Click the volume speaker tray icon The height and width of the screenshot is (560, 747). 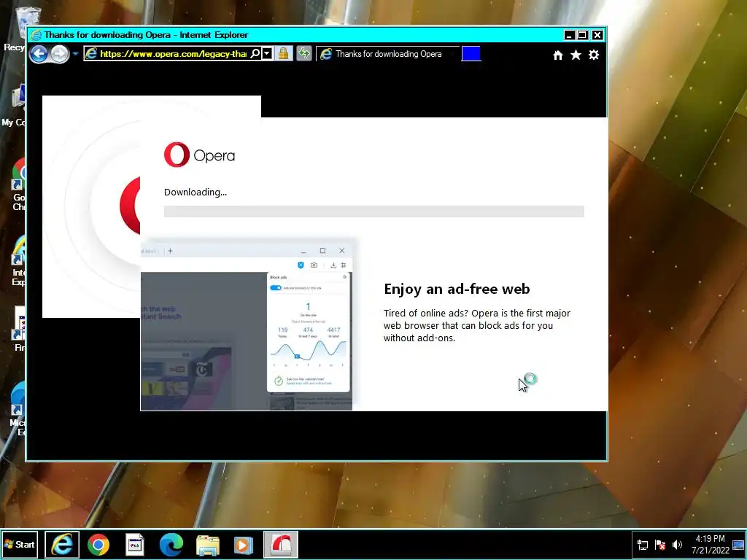(x=677, y=545)
